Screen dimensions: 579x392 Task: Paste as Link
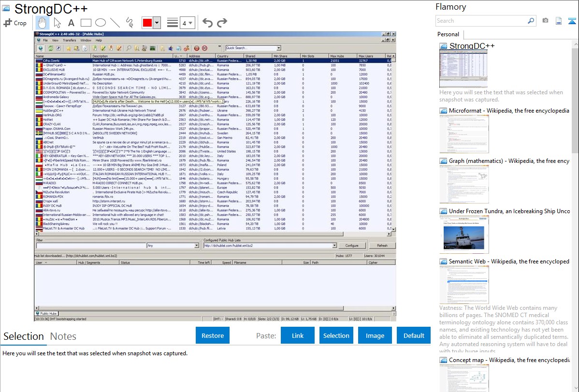pyautogui.click(x=298, y=335)
